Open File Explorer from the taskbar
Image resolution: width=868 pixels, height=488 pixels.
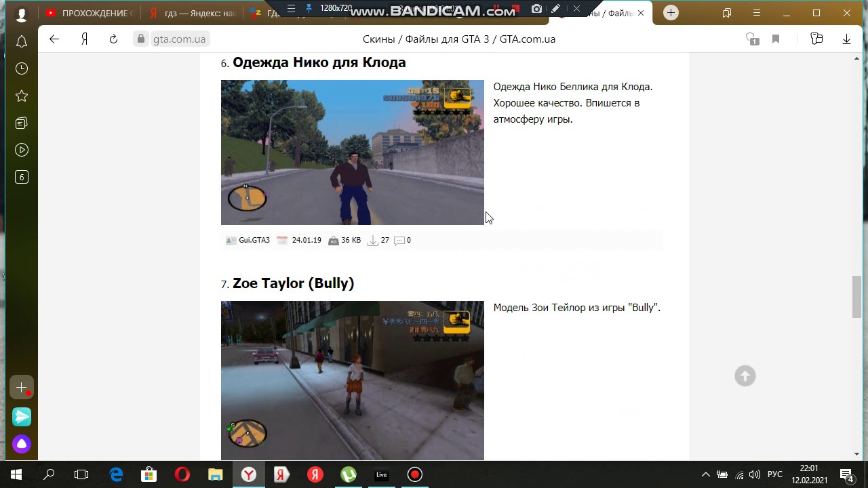(215, 474)
